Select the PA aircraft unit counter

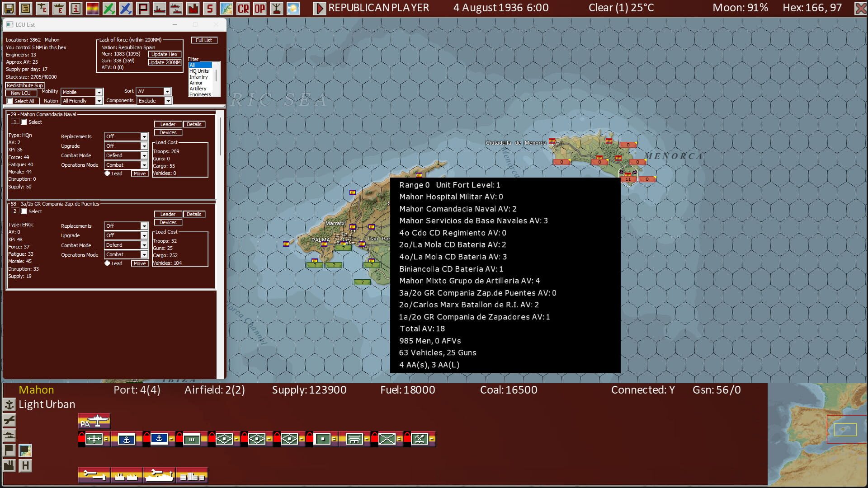click(x=94, y=421)
